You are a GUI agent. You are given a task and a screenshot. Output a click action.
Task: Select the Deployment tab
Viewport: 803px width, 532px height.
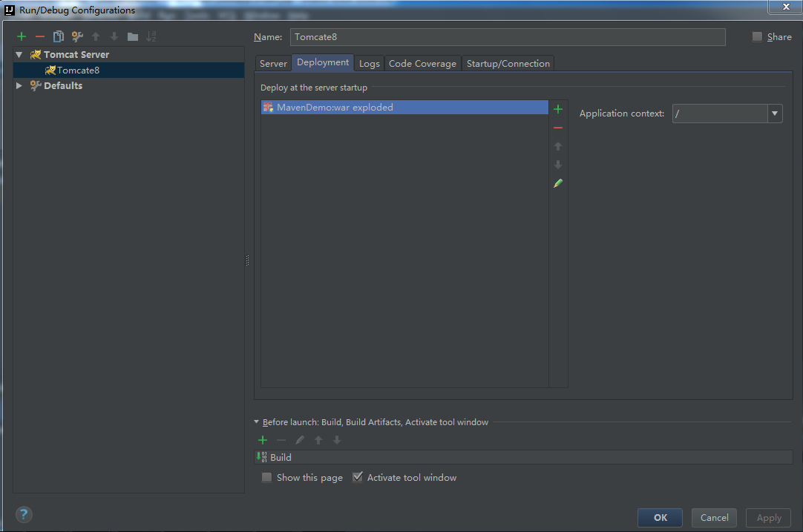point(323,62)
